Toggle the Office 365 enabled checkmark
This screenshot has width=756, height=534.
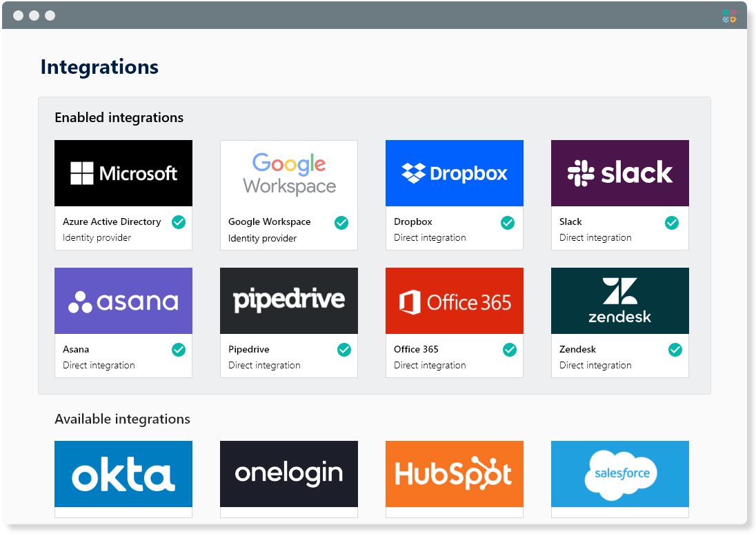pyautogui.click(x=510, y=350)
